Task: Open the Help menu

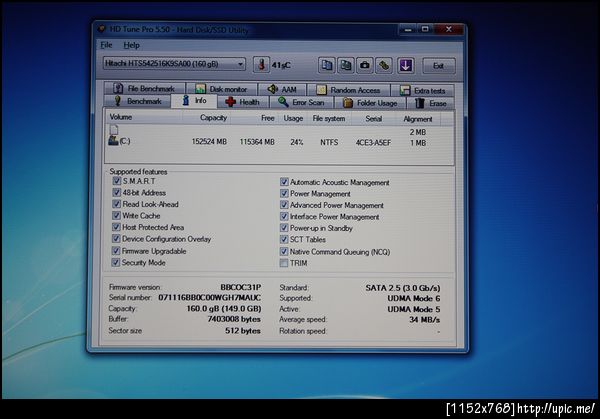Action: (x=131, y=46)
